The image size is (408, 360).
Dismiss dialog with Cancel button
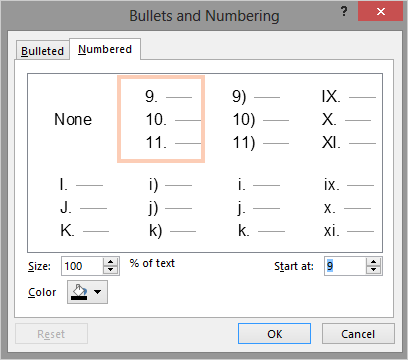(358, 334)
